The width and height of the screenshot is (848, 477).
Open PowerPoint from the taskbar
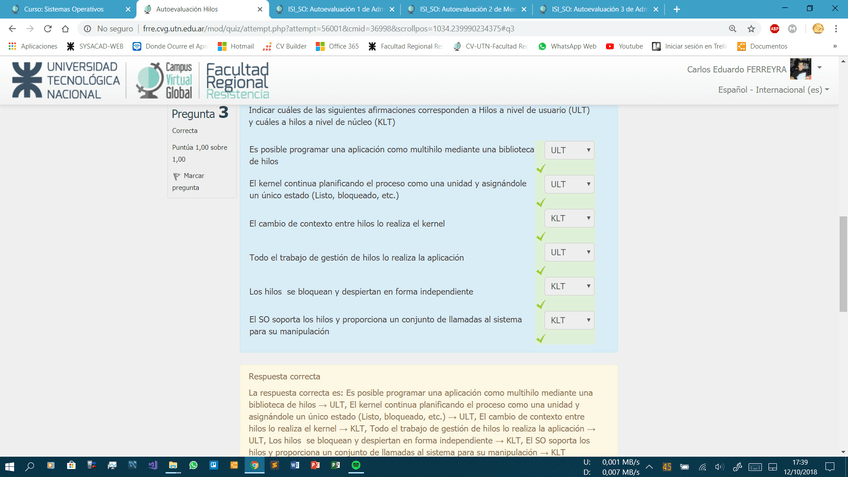pos(315,465)
